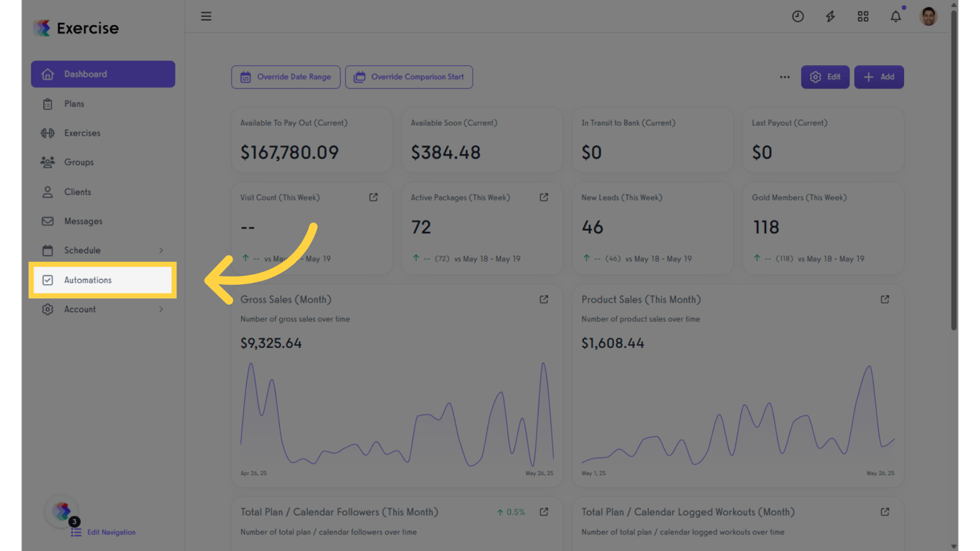Open the lightning quick-actions icon in the top bar
The image size is (980, 551).
830,16
